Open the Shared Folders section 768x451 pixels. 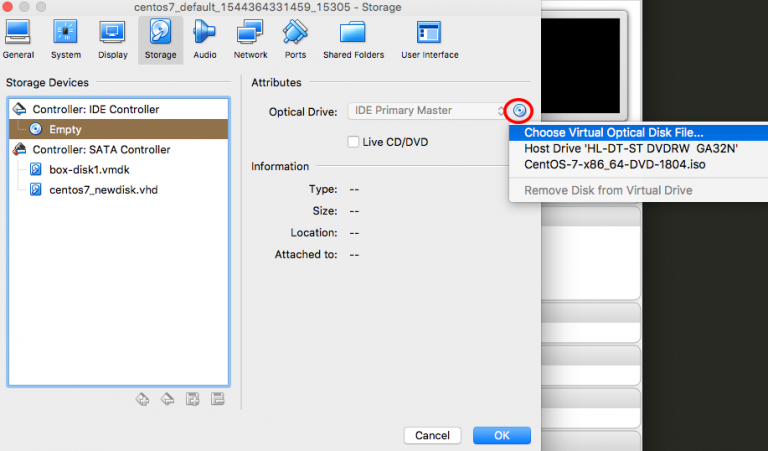coord(354,38)
